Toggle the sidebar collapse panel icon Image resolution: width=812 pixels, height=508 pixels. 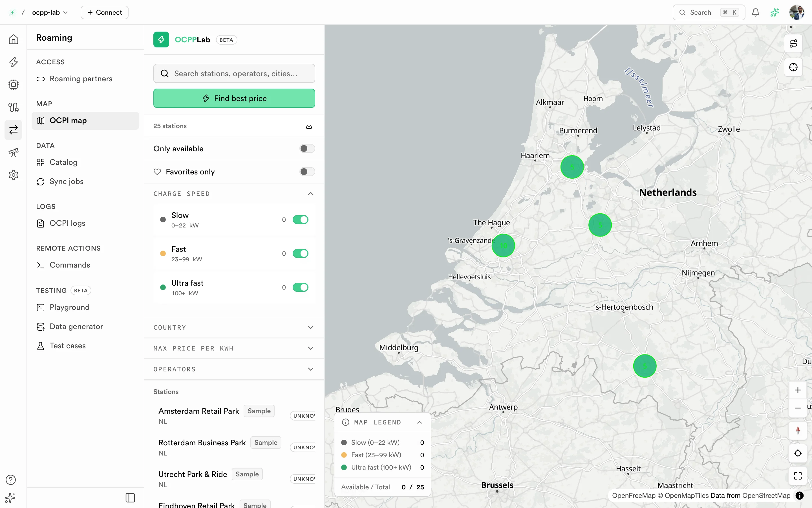pyautogui.click(x=130, y=498)
